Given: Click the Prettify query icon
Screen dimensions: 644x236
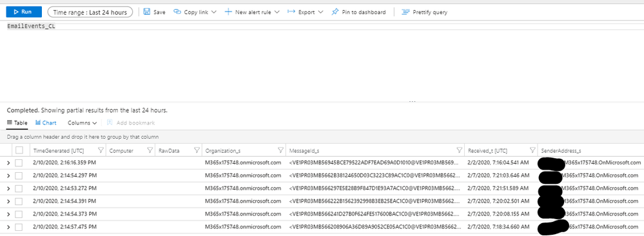Looking at the screenshot, I should point(405,12).
